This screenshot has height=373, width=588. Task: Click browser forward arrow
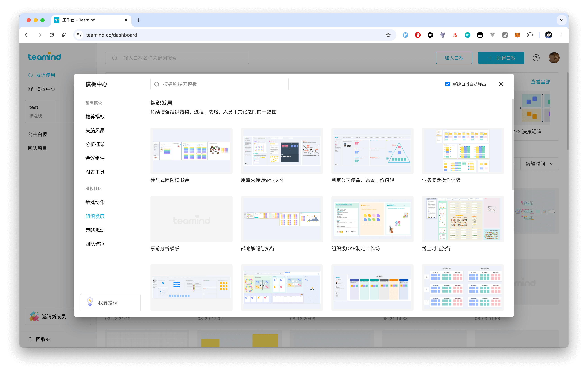[x=39, y=35]
